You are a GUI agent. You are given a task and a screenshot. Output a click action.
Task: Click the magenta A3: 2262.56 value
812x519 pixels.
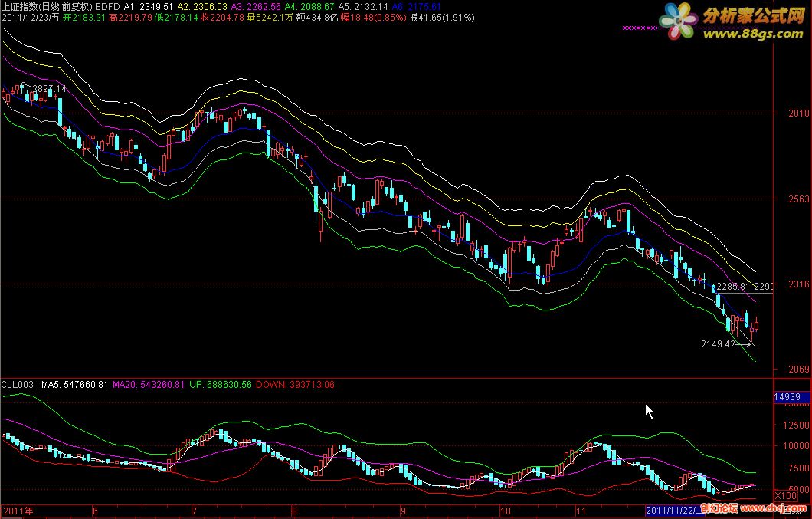pyautogui.click(x=256, y=7)
